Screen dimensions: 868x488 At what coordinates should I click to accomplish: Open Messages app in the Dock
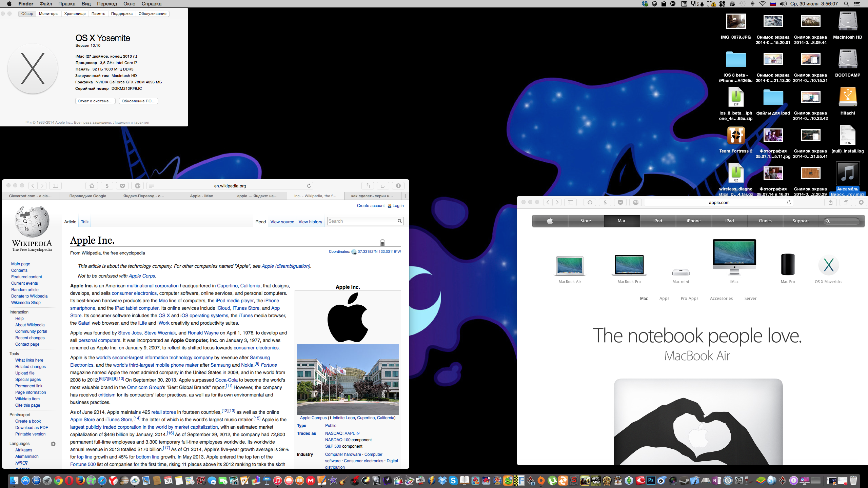[212, 481]
